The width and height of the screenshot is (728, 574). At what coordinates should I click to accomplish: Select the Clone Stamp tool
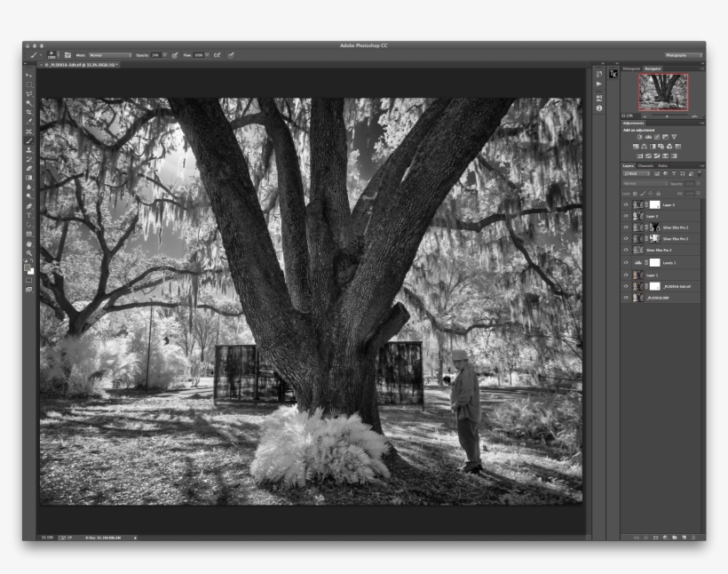[28, 149]
